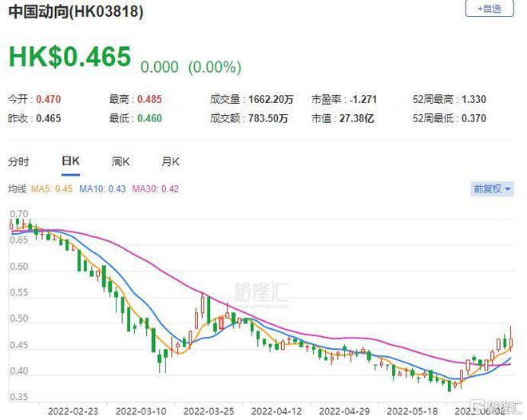Click the 2022-05-18 date axis label

pyautogui.click(x=412, y=411)
